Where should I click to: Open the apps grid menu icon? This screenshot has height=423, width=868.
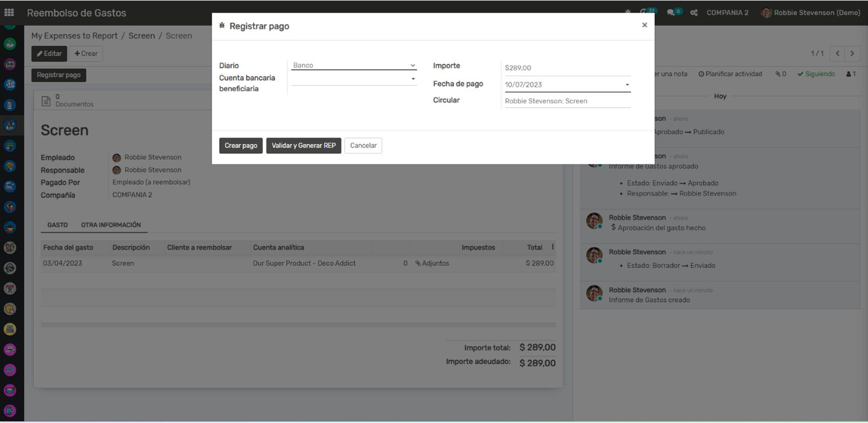coord(9,12)
